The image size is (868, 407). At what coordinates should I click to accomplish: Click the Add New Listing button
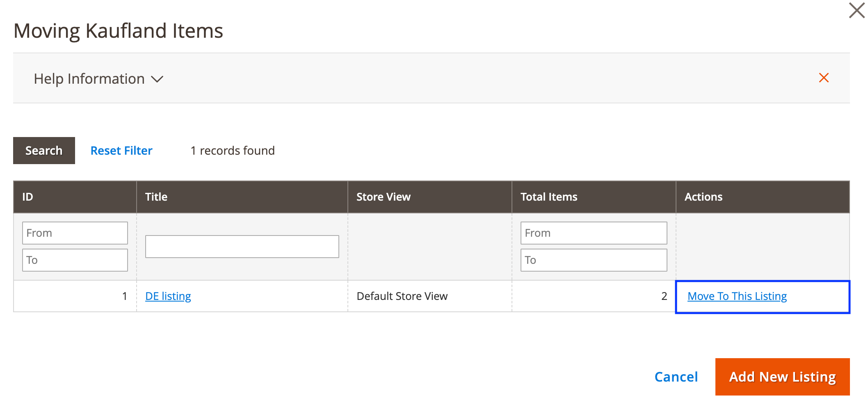point(782,377)
